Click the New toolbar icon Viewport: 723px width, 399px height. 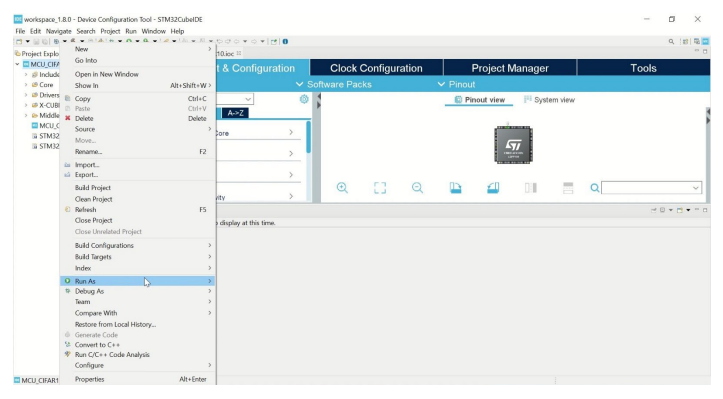click(19, 42)
